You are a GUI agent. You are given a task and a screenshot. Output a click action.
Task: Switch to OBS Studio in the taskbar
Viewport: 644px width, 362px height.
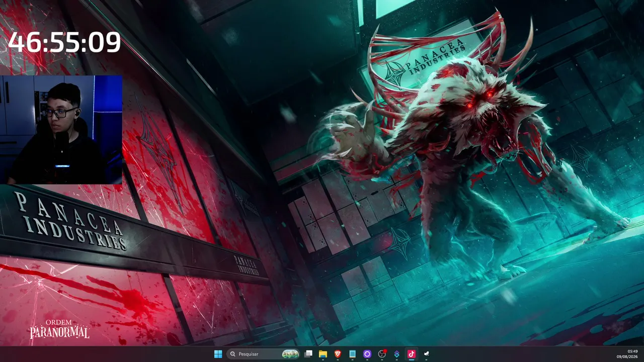click(x=382, y=354)
